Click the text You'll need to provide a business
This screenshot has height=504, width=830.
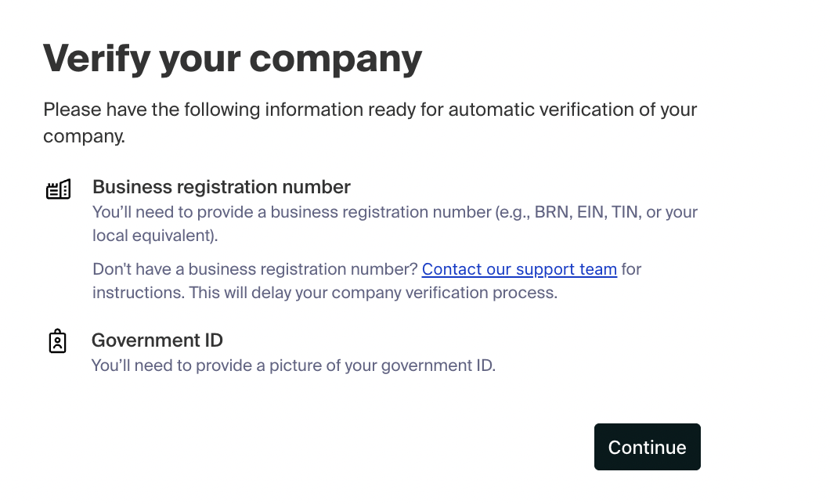click(205, 212)
